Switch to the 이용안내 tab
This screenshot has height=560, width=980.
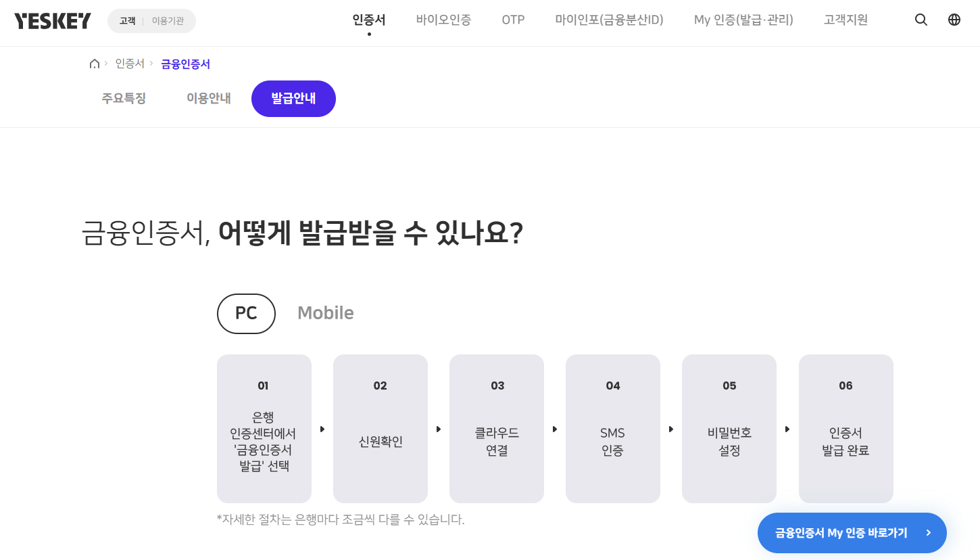(x=208, y=98)
